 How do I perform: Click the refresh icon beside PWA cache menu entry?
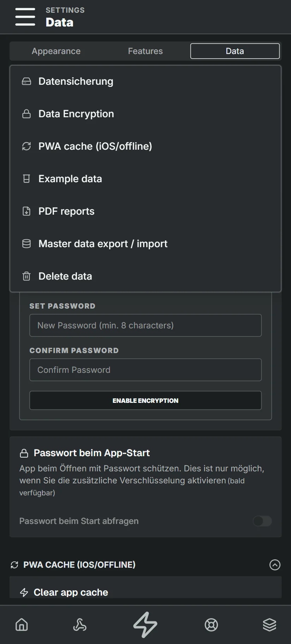26,147
